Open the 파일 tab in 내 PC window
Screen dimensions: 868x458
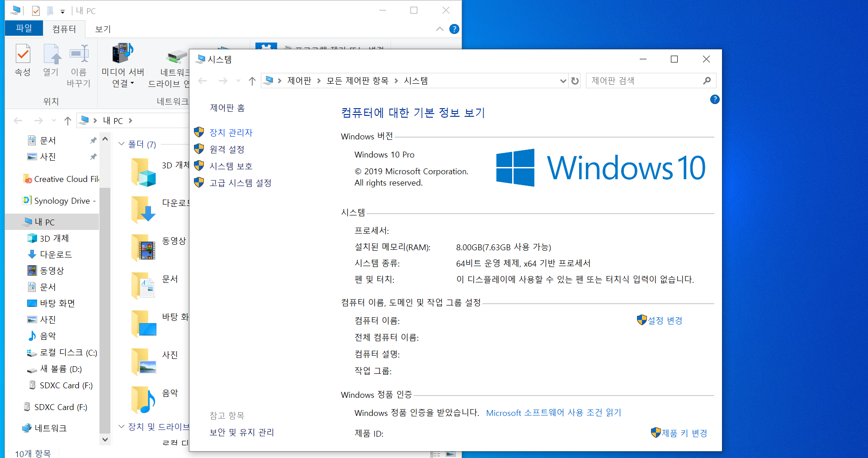(x=24, y=28)
